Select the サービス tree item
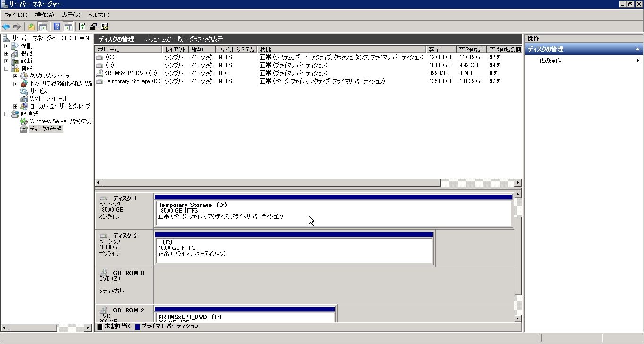The width and height of the screenshot is (644, 344). [x=39, y=91]
